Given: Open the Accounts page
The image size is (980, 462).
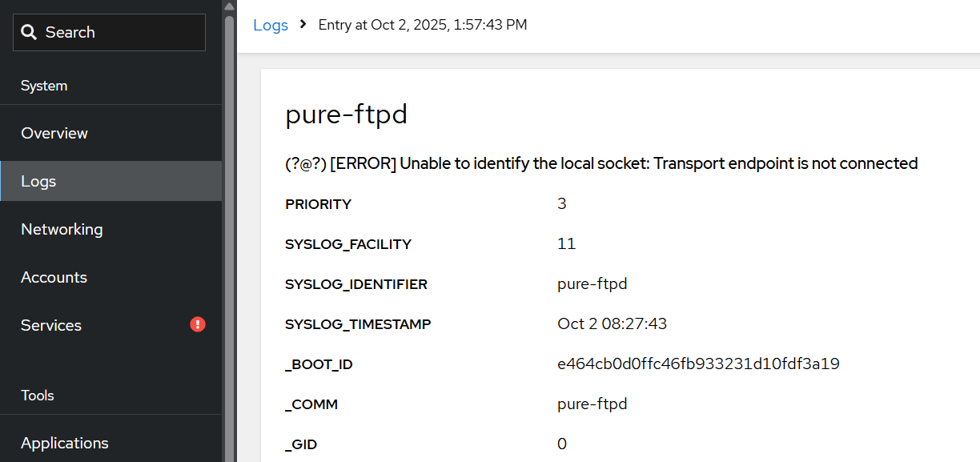Looking at the screenshot, I should [54, 277].
